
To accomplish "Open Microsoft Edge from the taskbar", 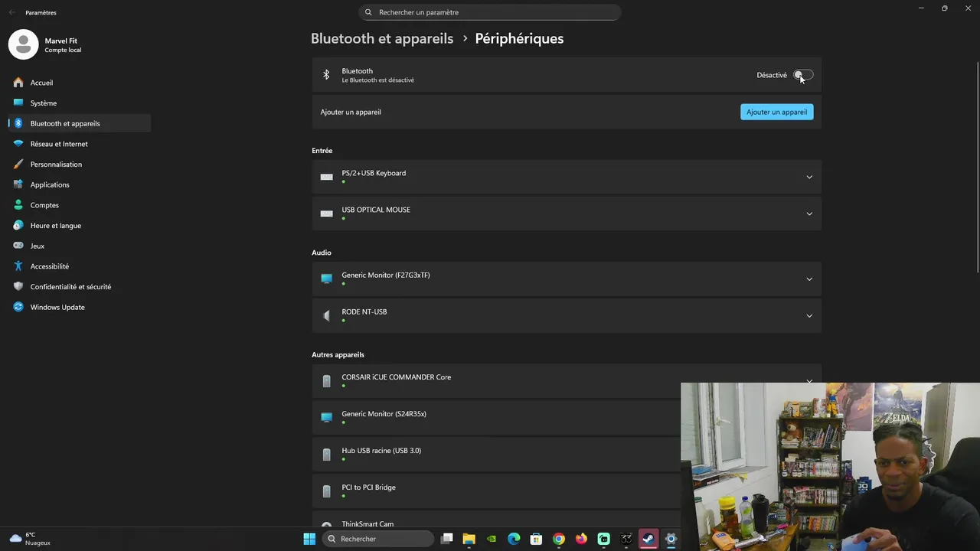I will pyautogui.click(x=514, y=539).
